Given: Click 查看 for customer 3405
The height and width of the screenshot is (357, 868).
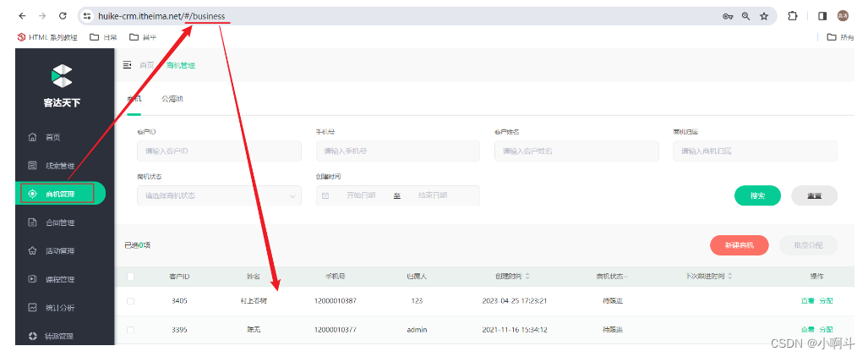Looking at the screenshot, I should click(x=808, y=301).
